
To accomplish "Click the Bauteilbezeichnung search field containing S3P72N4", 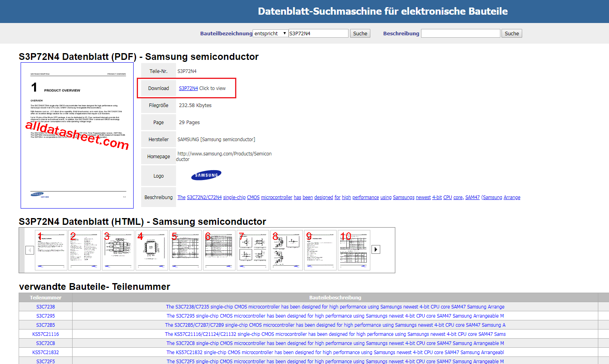I will [318, 33].
